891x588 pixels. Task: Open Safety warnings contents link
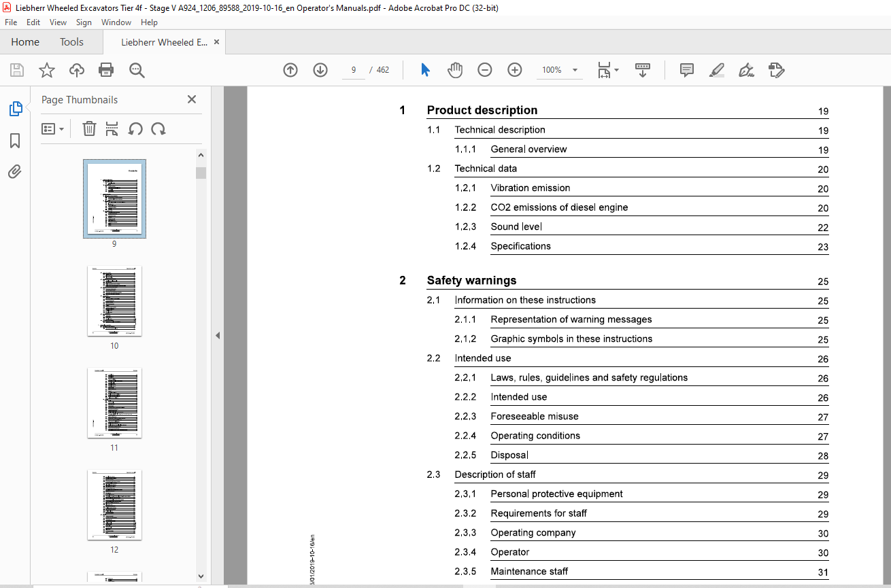(x=471, y=280)
